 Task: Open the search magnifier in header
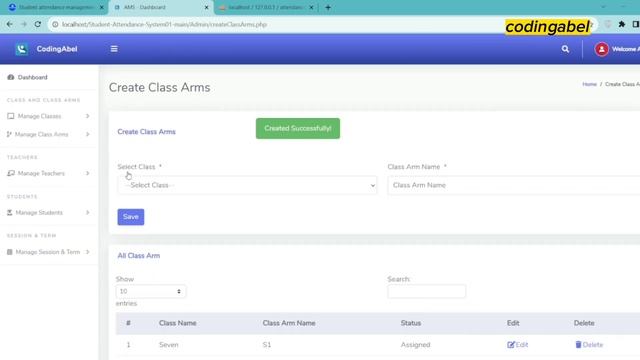point(565,49)
